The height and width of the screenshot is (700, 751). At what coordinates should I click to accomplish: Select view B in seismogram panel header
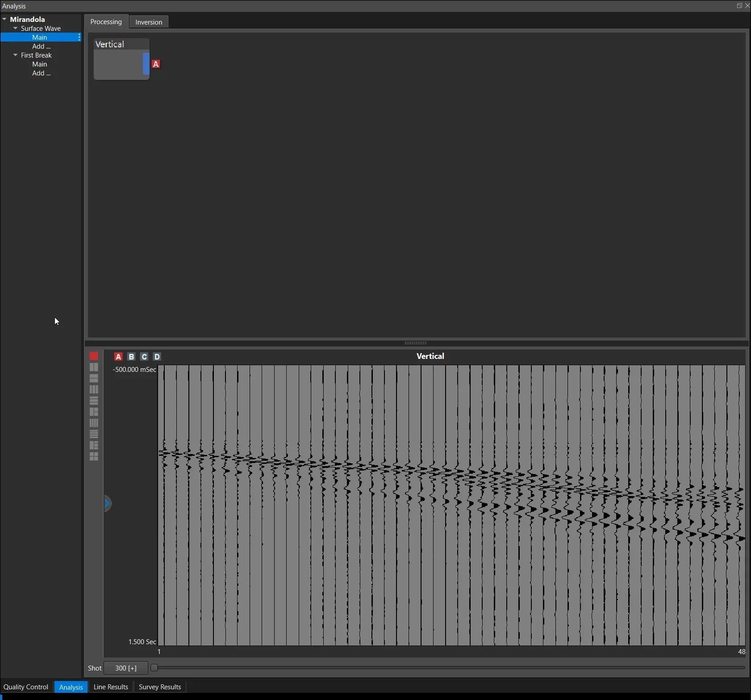pos(131,357)
